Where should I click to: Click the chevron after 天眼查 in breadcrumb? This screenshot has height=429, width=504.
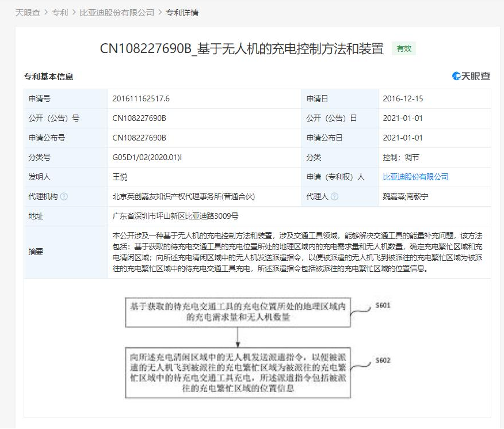(46, 13)
